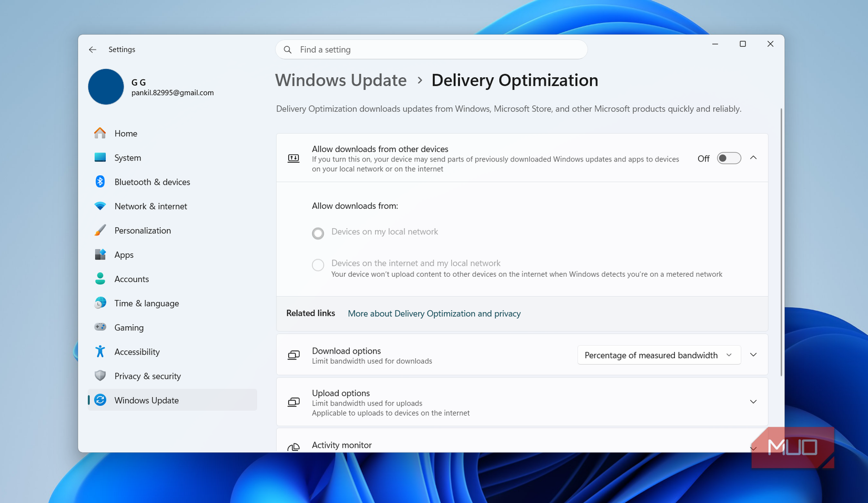This screenshot has width=868, height=503.
Task: Click the Time & language globe icon
Action: coord(100,303)
